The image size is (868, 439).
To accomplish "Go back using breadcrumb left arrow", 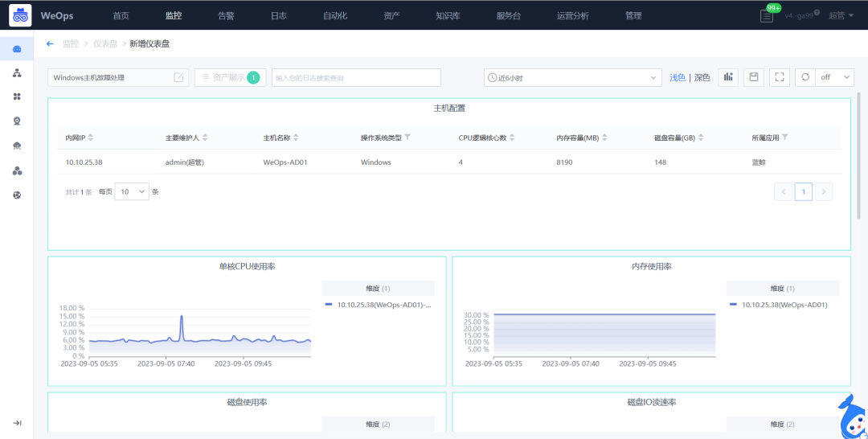I will 50,43.
